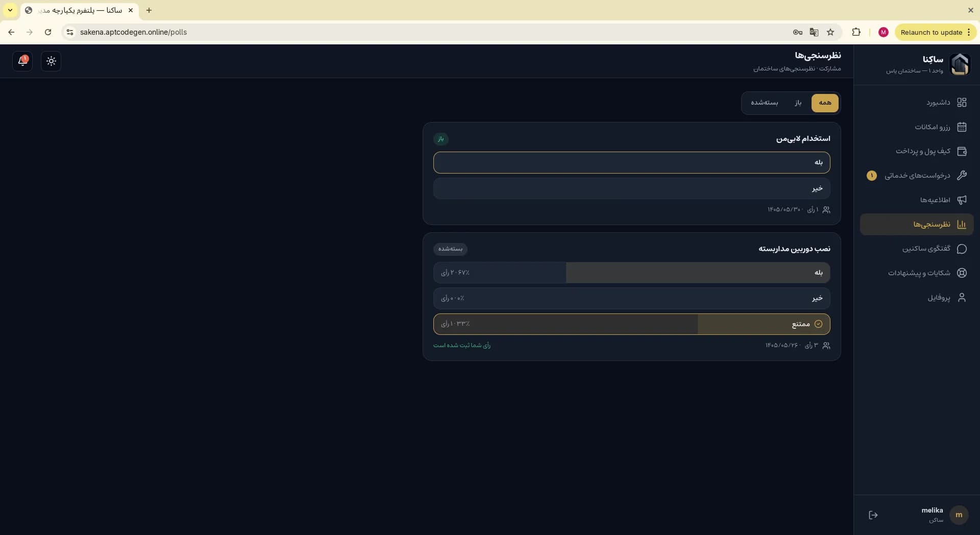Click the translate page icon

(814, 32)
